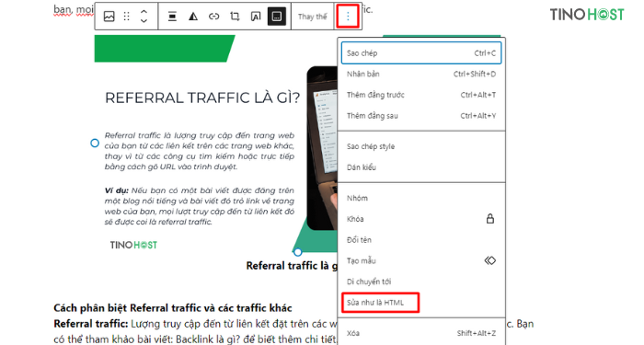Add text over image icon

tap(256, 17)
